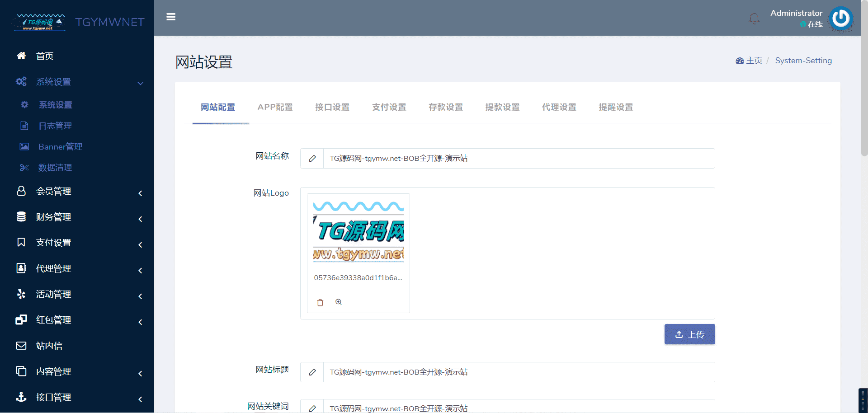Open 日志管理 in the sidebar
868x413 pixels.
tap(55, 126)
